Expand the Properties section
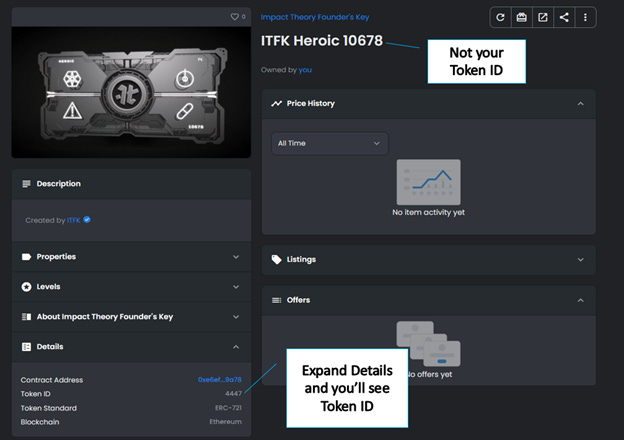The height and width of the screenshot is (440, 624). 236,257
